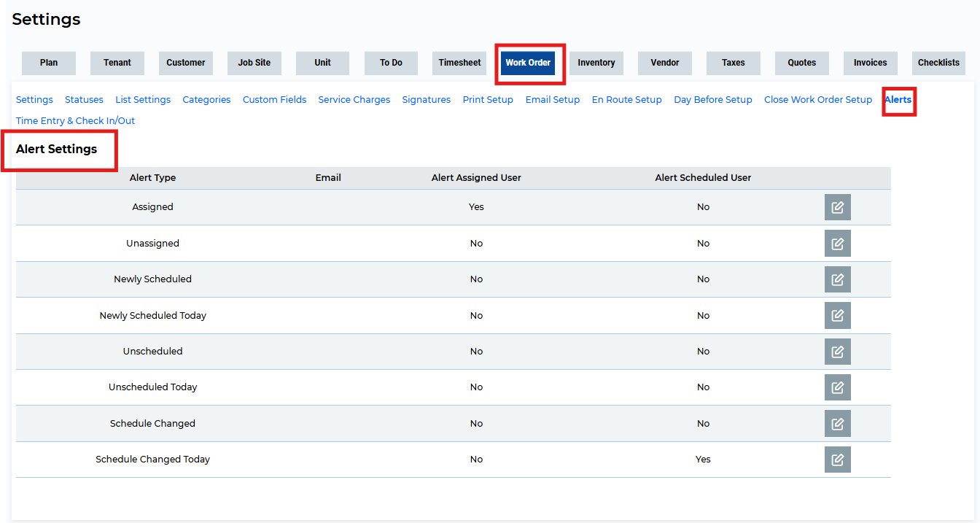Open Time Entry & Check In/Out

click(75, 121)
